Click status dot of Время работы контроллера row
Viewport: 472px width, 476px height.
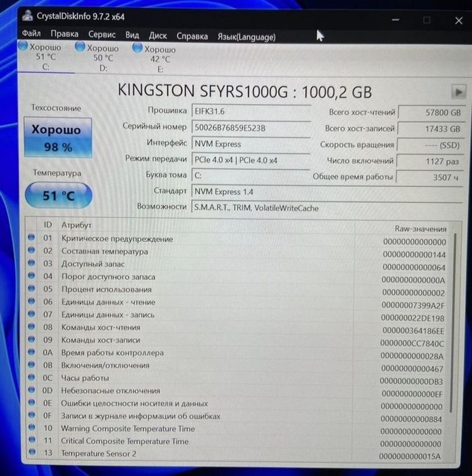(31, 352)
